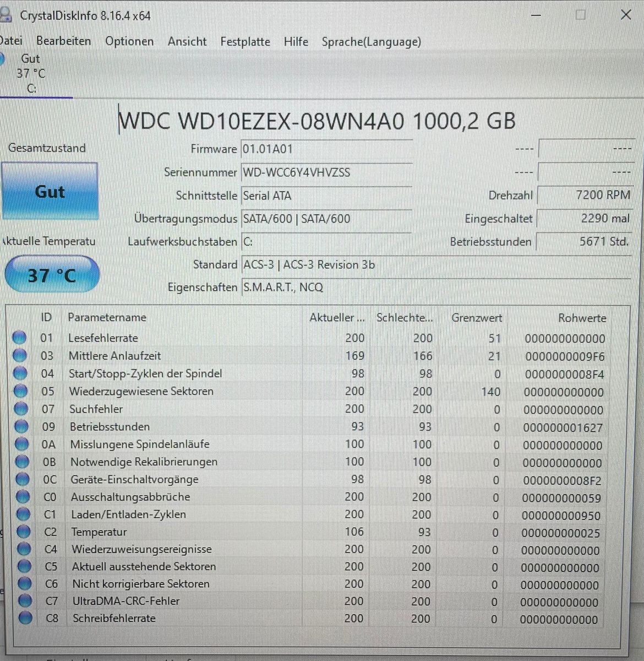
Task: Click the status dot for Wiederzuweisungsereignisse
Action: click(24, 549)
